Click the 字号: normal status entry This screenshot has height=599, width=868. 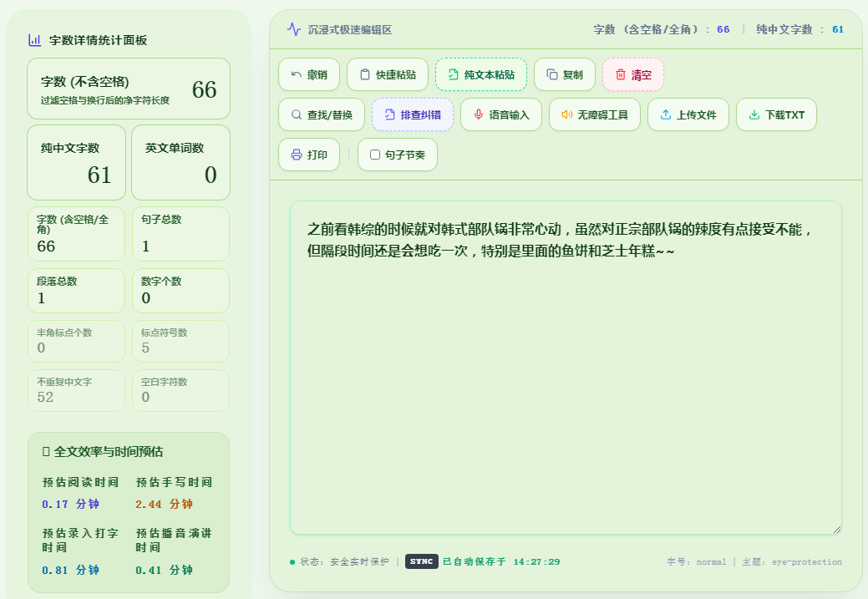(x=697, y=561)
